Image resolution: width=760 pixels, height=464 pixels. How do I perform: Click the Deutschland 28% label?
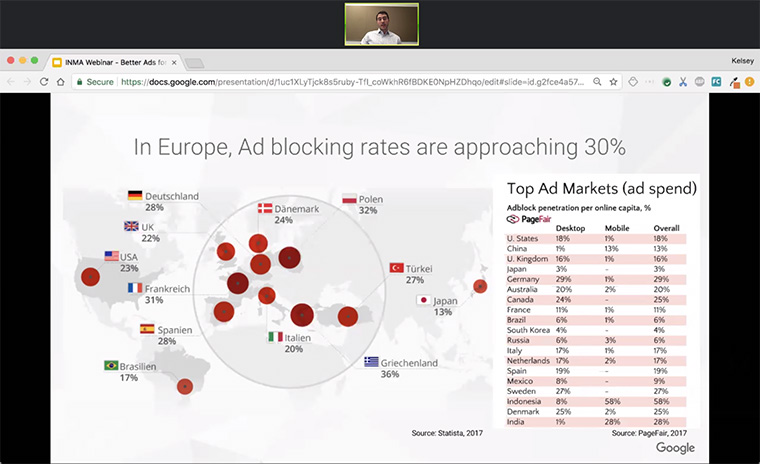pyautogui.click(x=172, y=202)
